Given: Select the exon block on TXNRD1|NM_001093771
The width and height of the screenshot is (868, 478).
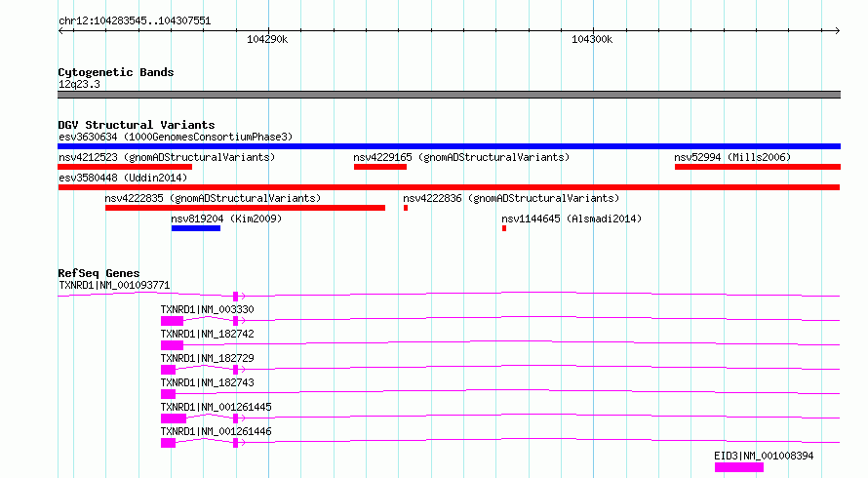Looking at the screenshot, I should click(x=235, y=297).
